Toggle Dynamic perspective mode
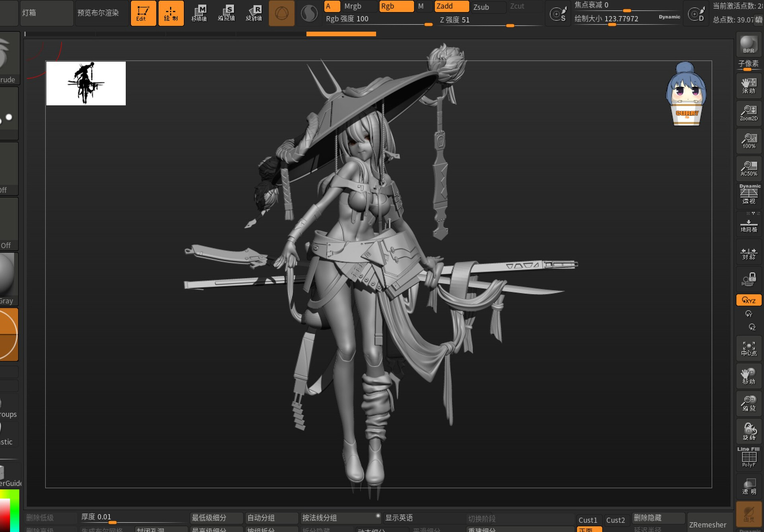 point(748,194)
